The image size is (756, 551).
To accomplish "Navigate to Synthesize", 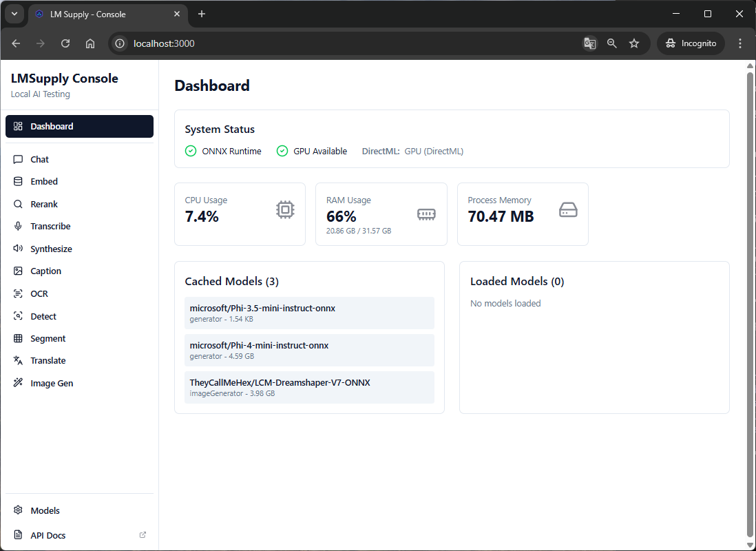I will pyautogui.click(x=80, y=249).
